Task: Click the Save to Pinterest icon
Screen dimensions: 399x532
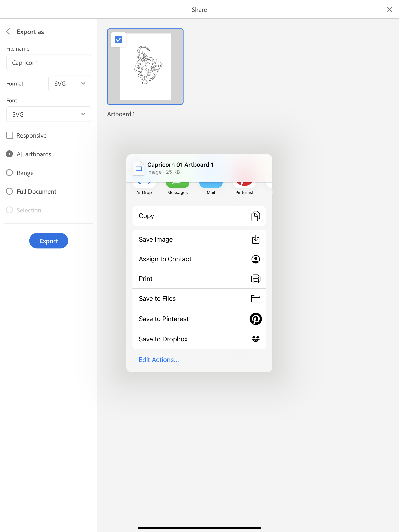Action: 256,319
